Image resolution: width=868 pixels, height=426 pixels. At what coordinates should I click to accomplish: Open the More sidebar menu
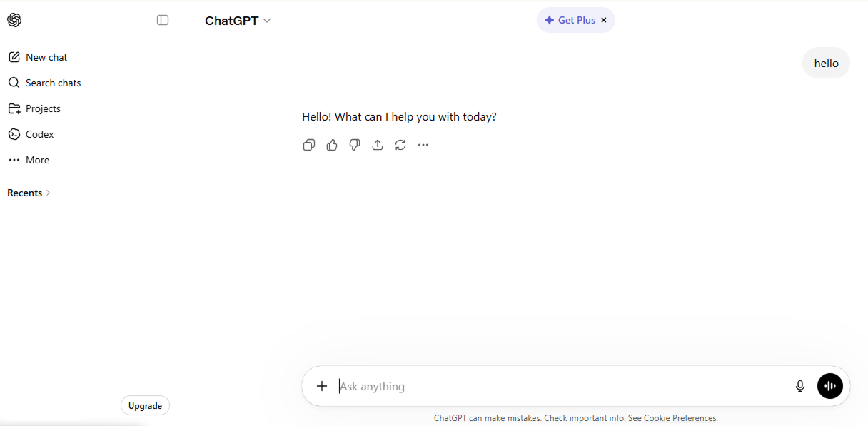[x=29, y=160]
